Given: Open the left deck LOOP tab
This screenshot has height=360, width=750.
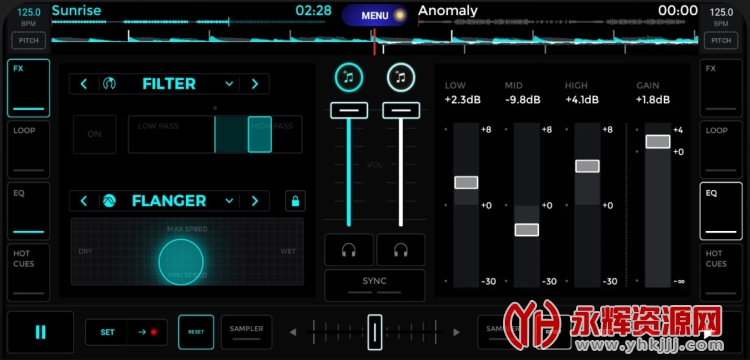Looking at the screenshot, I should 29,150.
